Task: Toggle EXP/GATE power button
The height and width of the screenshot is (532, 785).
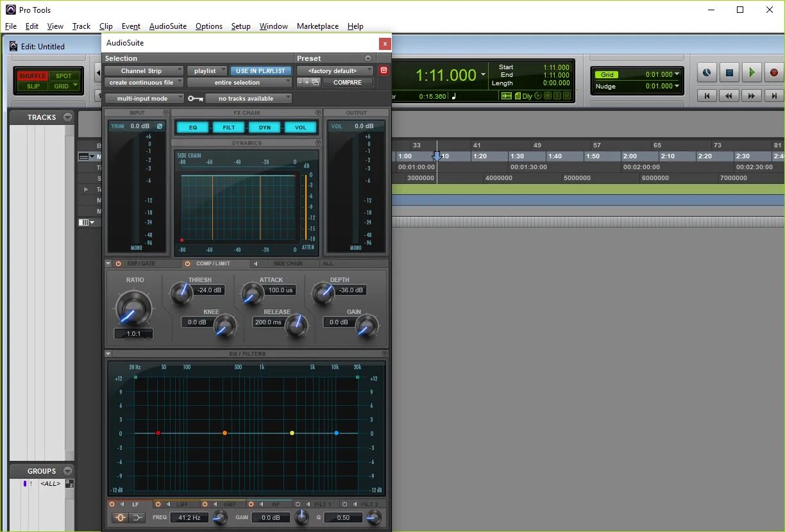Action: 118,263
